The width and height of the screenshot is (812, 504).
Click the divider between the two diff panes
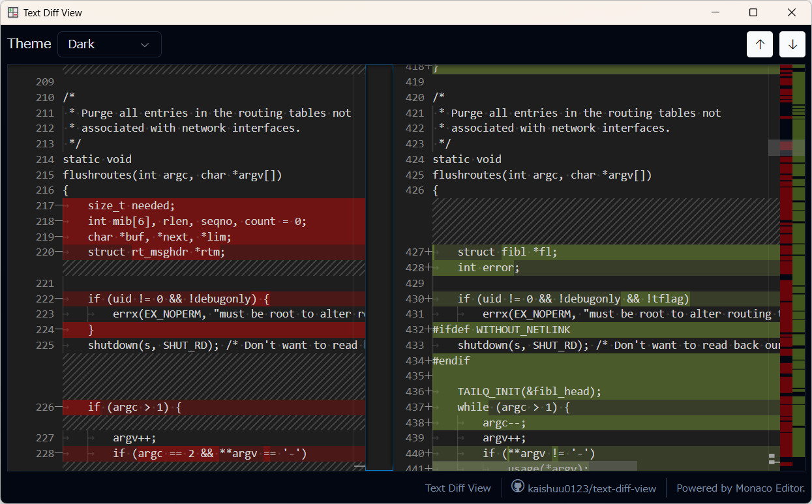pos(379,267)
